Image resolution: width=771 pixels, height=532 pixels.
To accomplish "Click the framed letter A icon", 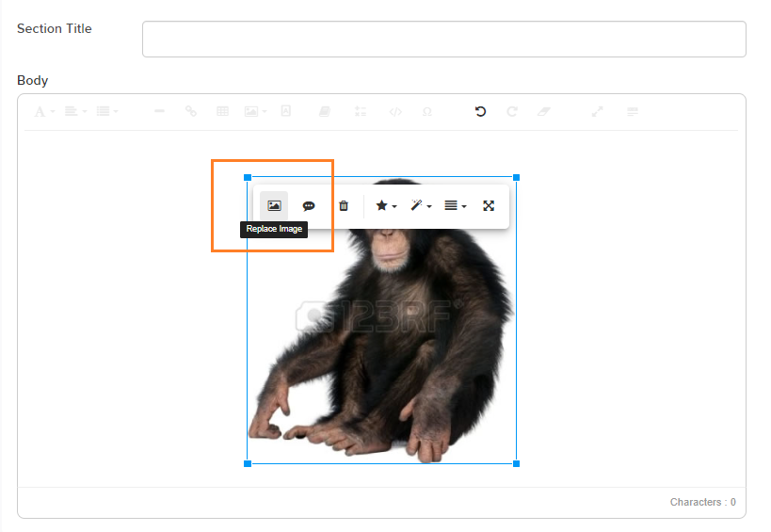I will click(x=285, y=111).
